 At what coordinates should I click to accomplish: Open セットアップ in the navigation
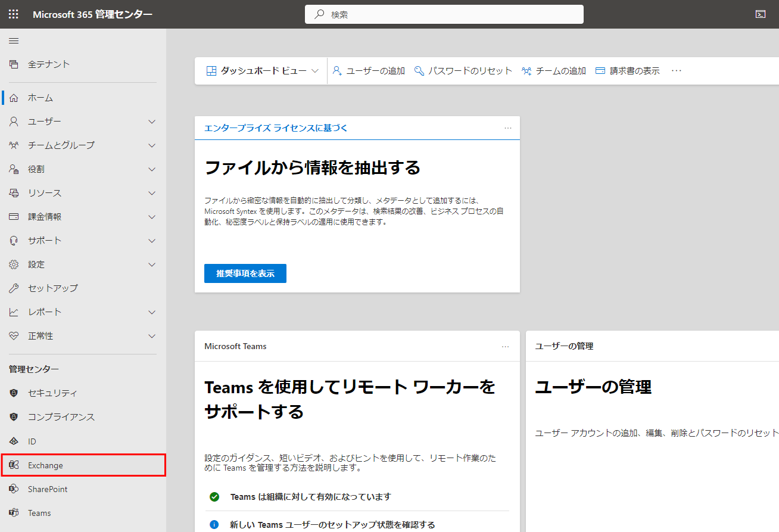tap(83, 288)
